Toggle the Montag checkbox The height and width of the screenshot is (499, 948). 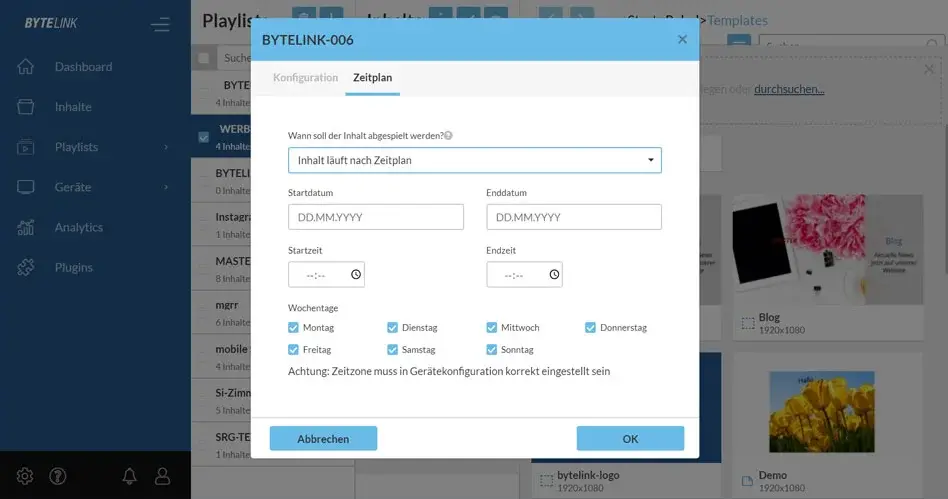tap(293, 328)
